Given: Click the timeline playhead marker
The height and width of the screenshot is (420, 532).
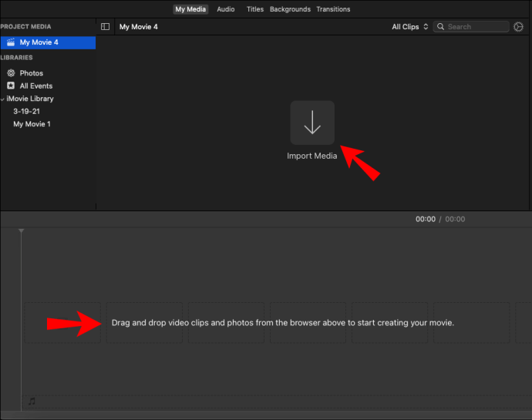Looking at the screenshot, I should click(21, 230).
